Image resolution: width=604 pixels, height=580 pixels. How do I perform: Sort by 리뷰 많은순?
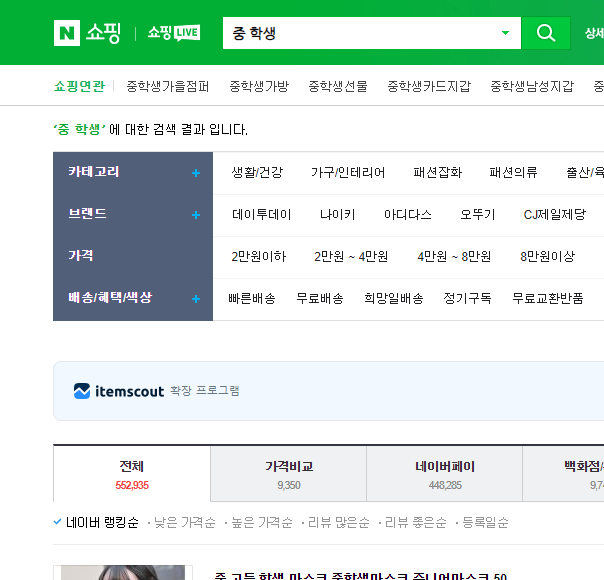tap(339, 523)
